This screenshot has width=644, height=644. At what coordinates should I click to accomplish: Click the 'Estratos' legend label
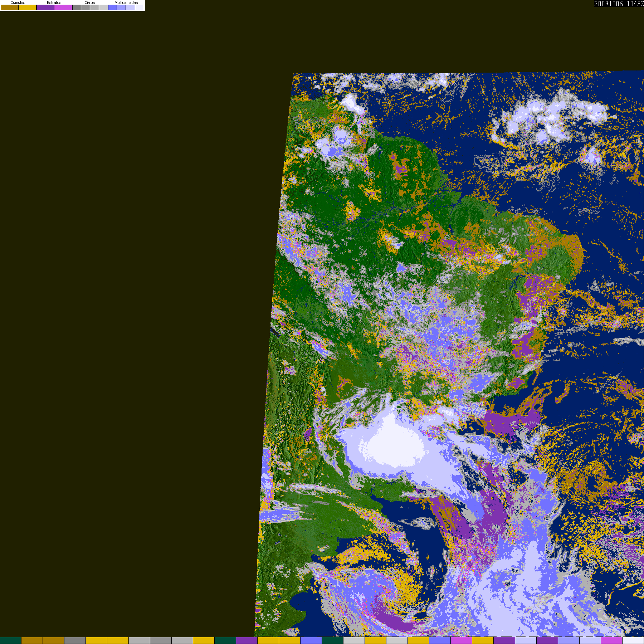pos(54,3)
